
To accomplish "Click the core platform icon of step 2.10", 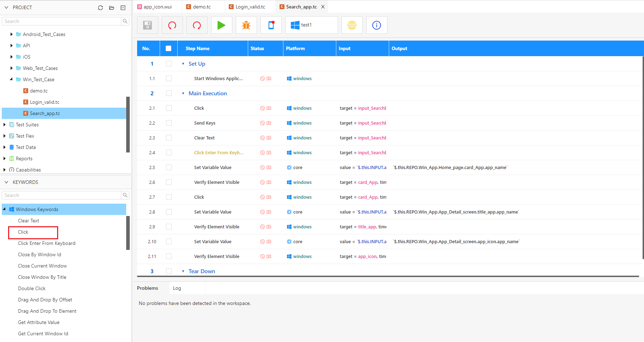I will 289,242.
